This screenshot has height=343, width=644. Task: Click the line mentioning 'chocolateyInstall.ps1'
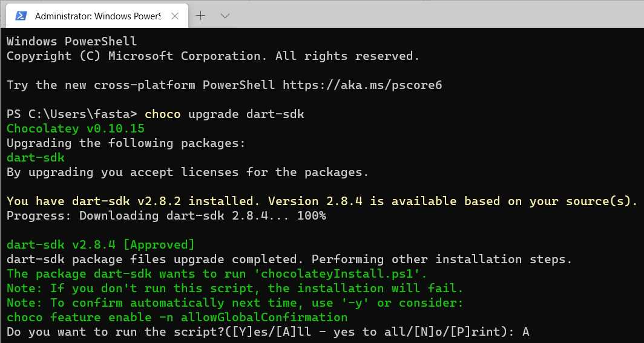(x=217, y=273)
